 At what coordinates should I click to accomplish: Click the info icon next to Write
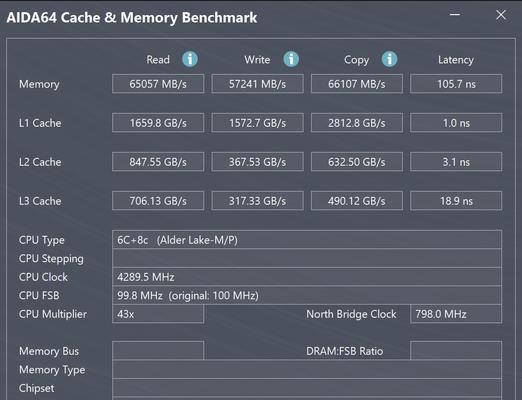291,59
